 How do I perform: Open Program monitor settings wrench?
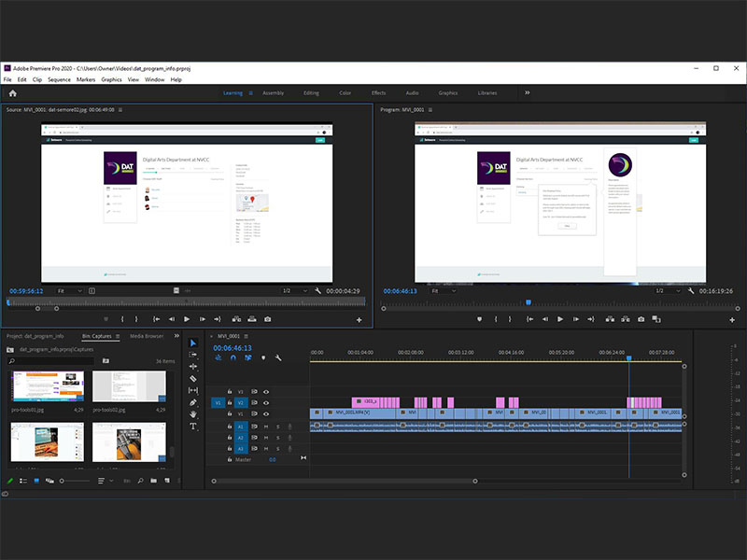[691, 291]
